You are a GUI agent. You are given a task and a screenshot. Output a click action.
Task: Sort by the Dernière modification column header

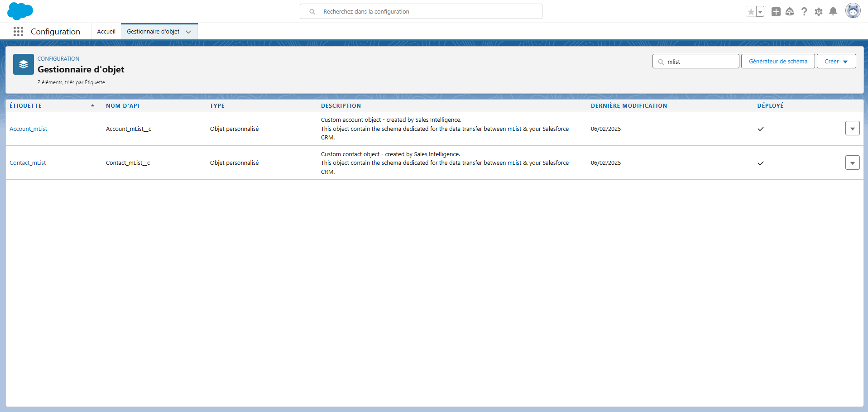coord(629,105)
